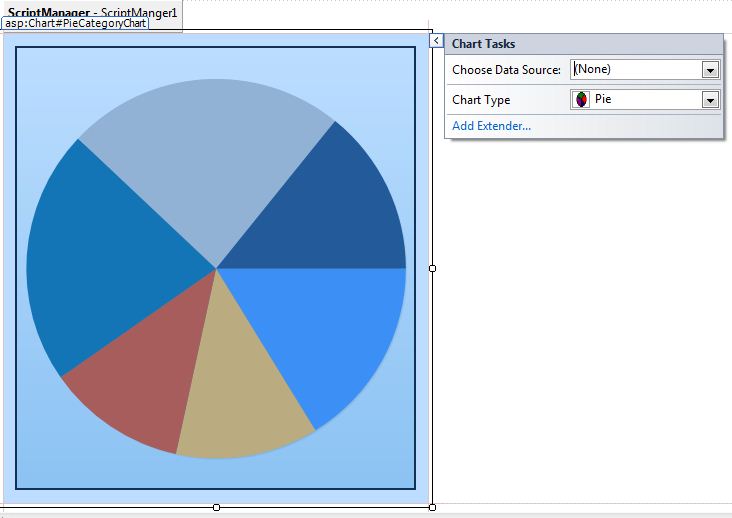Click the pie chart type icon
The height and width of the screenshot is (518, 732).
coord(581,99)
